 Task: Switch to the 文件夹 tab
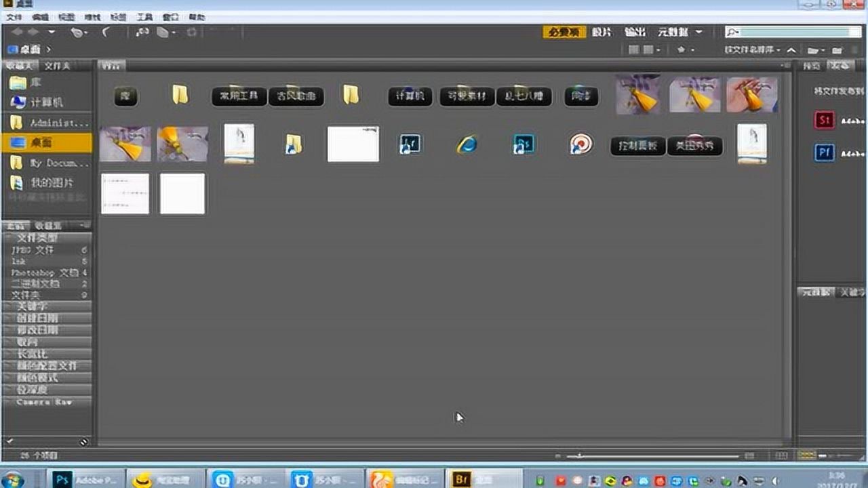(x=57, y=66)
